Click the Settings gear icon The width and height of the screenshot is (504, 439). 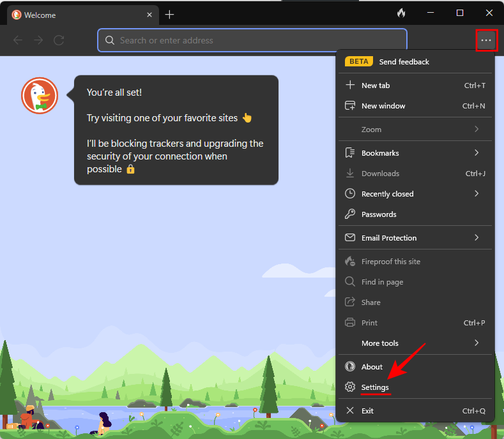(350, 387)
